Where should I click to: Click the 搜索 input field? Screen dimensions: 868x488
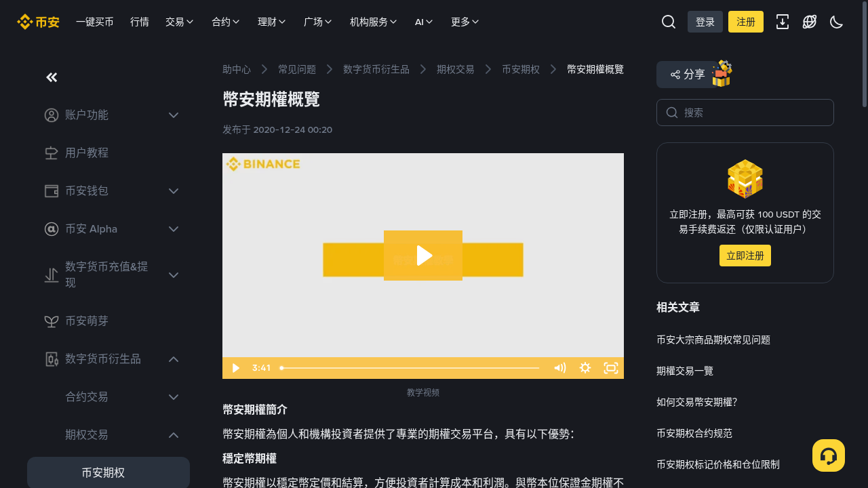(745, 113)
